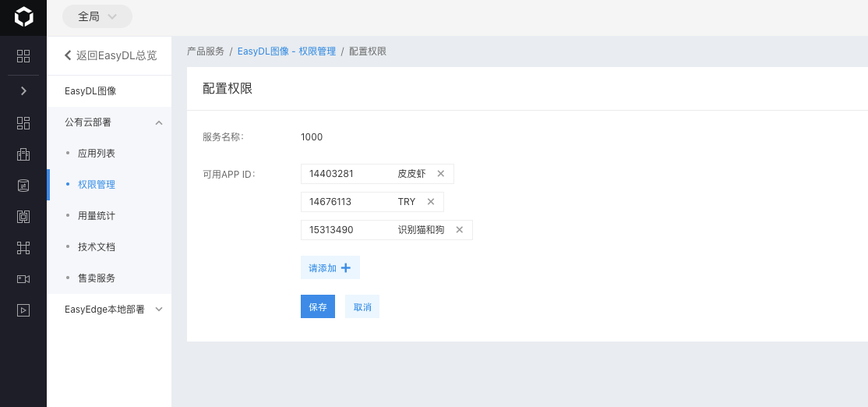Remove app TRY with its X
The width and height of the screenshot is (868, 407).
[431, 202]
